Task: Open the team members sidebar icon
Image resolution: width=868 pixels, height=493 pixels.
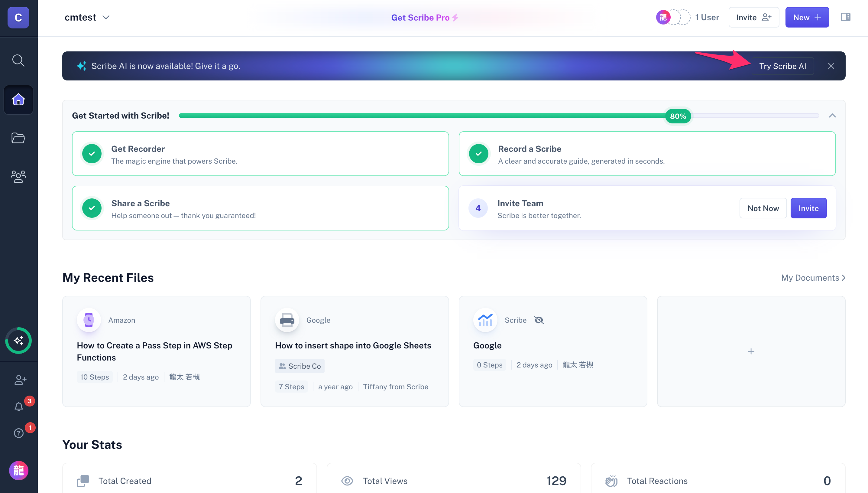Action: (x=18, y=176)
